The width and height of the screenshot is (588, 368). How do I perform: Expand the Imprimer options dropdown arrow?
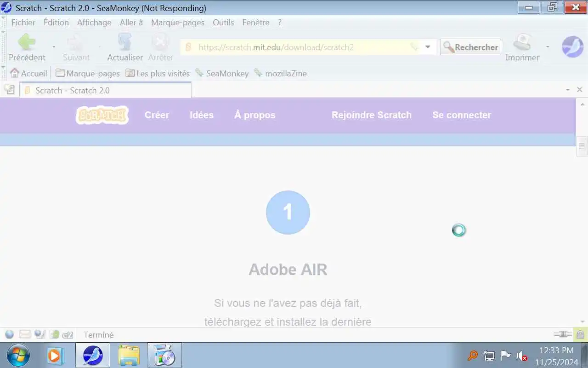click(547, 47)
